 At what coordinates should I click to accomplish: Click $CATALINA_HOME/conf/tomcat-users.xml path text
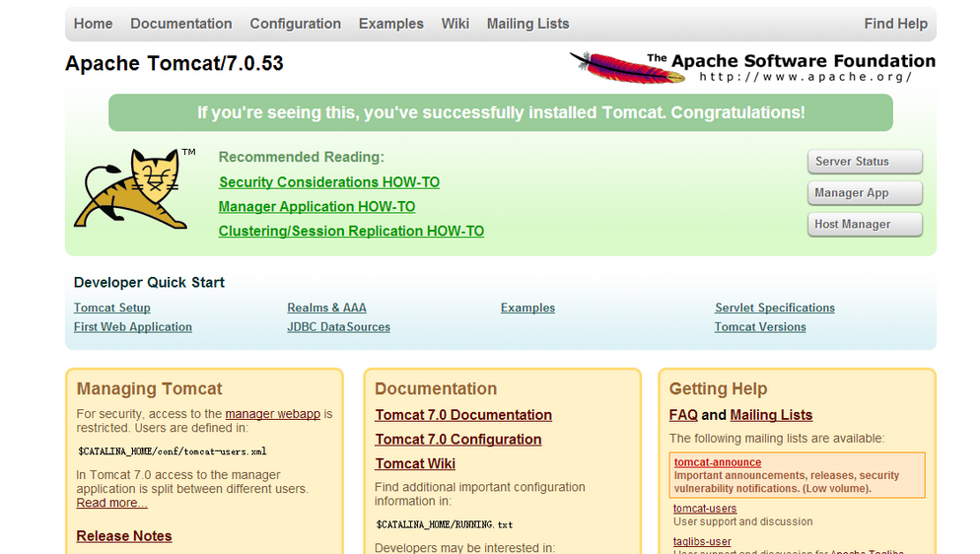tap(173, 451)
